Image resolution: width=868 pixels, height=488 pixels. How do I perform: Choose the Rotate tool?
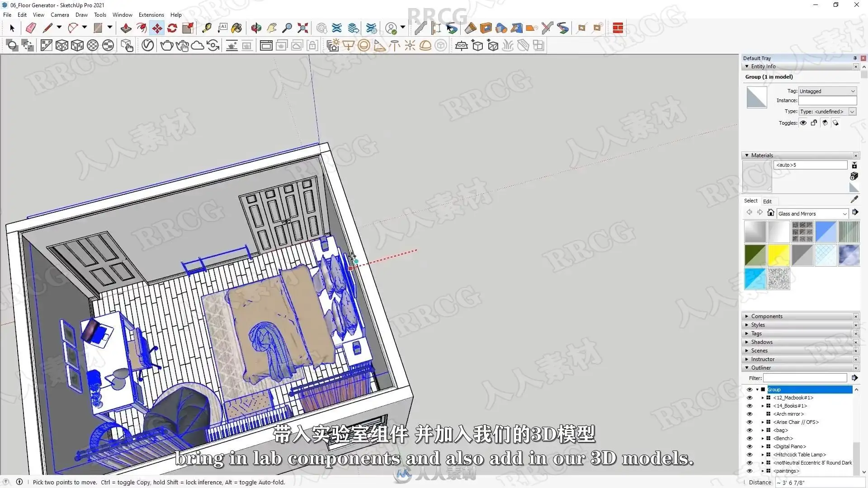click(172, 28)
